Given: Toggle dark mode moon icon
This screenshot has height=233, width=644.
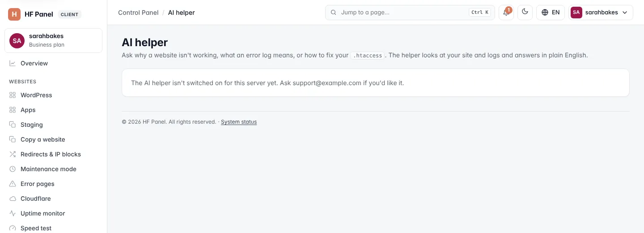Looking at the screenshot, I should point(525,12).
